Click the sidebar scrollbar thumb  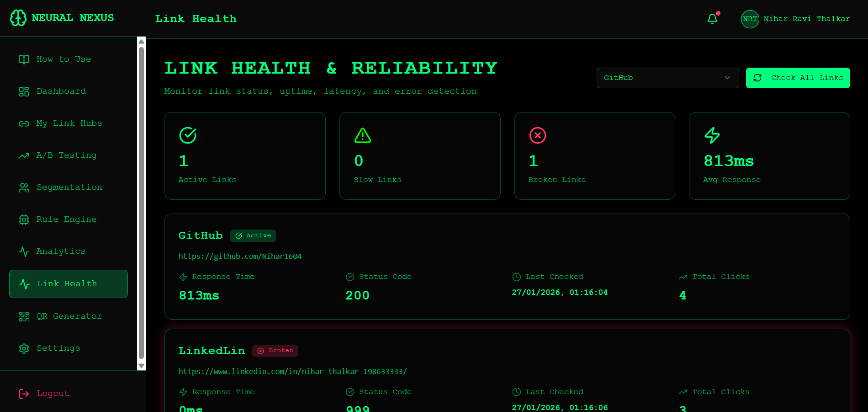click(x=141, y=203)
